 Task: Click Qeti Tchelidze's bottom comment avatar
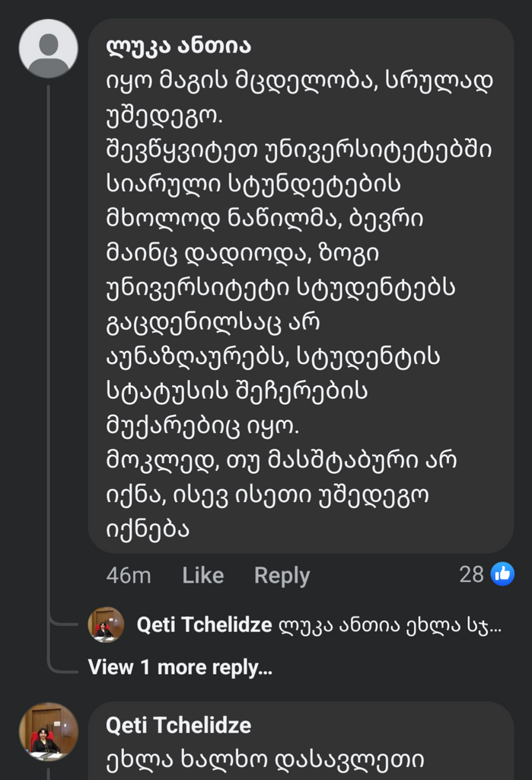[x=48, y=731]
